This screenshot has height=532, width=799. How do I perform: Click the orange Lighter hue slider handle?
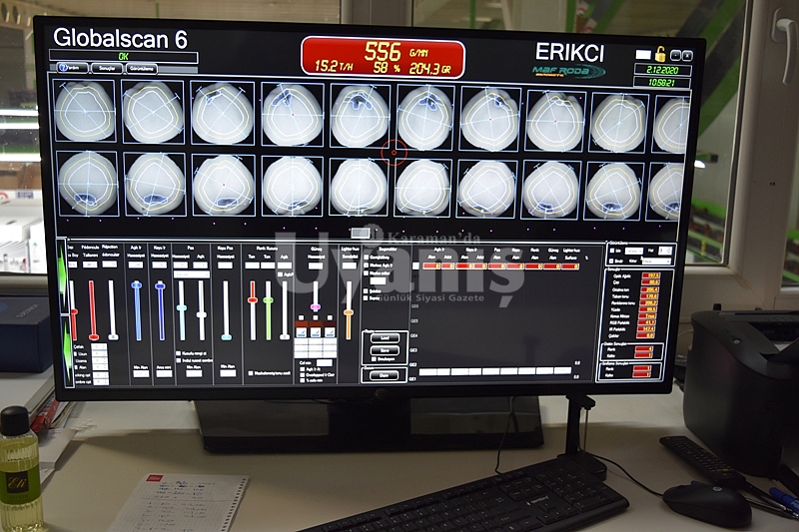(349, 312)
